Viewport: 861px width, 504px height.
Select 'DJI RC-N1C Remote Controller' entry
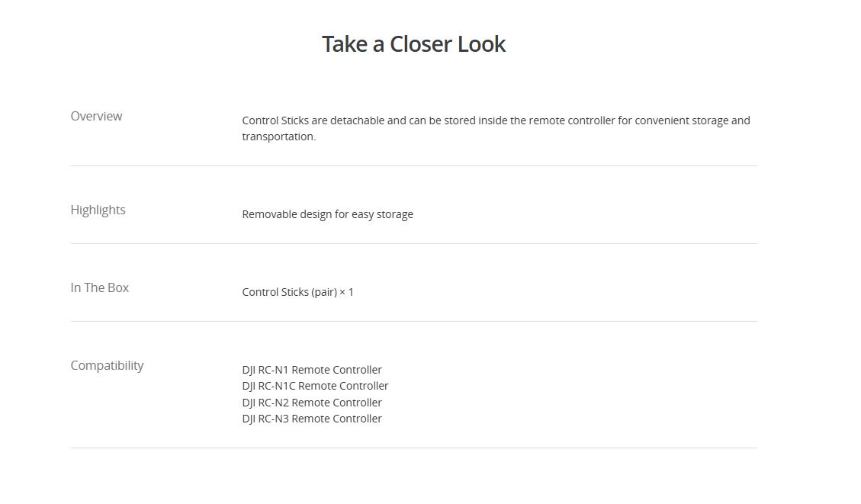315,386
